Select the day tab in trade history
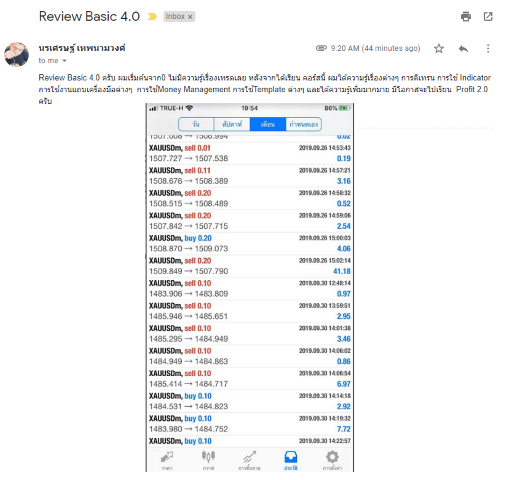Image resolution: width=514 pixels, height=480 pixels. click(196, 124)
